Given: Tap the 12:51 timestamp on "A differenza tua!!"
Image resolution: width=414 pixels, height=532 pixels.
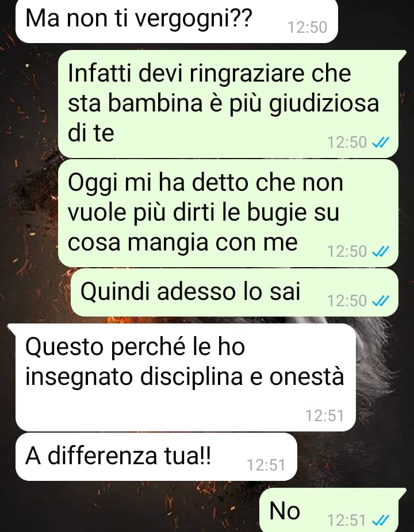Looking at the screenshot, I should tap(266, 465).
